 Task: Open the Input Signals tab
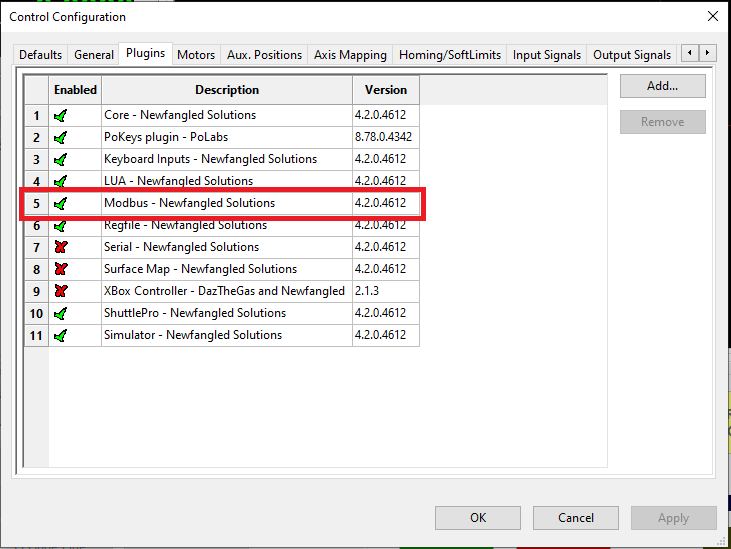(x=547, y=55)
